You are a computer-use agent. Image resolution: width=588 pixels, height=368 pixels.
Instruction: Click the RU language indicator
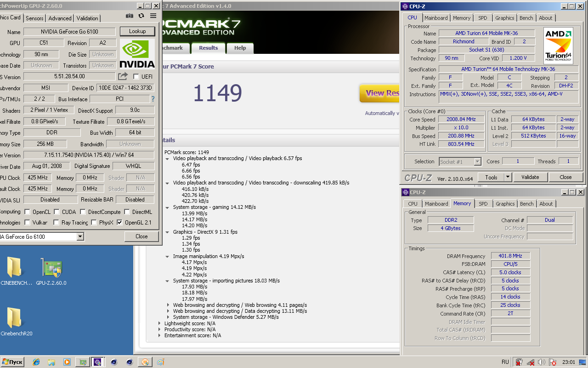tap(505, 362)
